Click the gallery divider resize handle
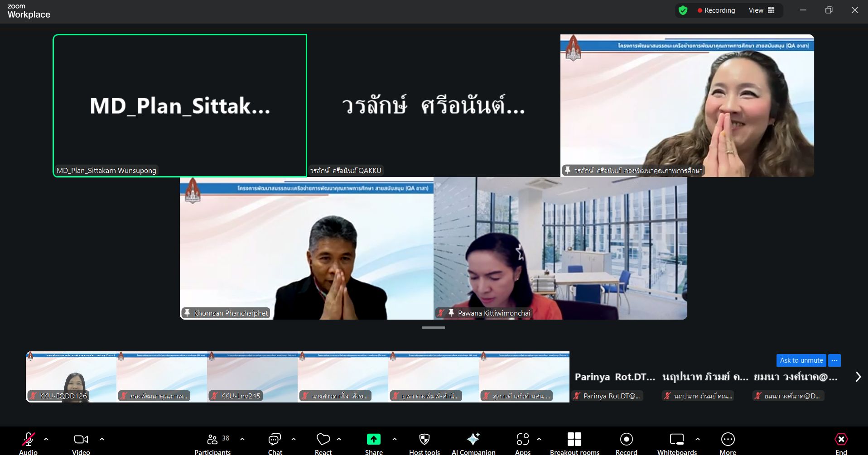The height and width of the screenshot is (455, 868). (434, 327)
